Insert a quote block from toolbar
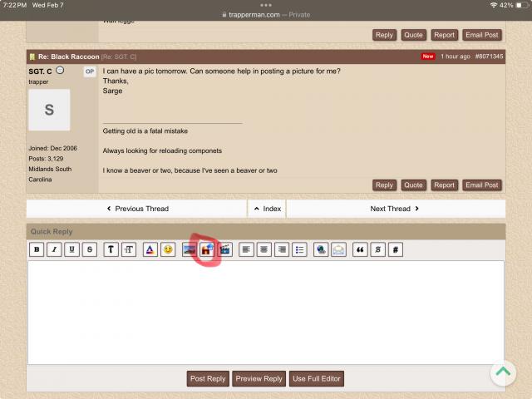This screenshot has height=399, width=532. coord(360,249)
